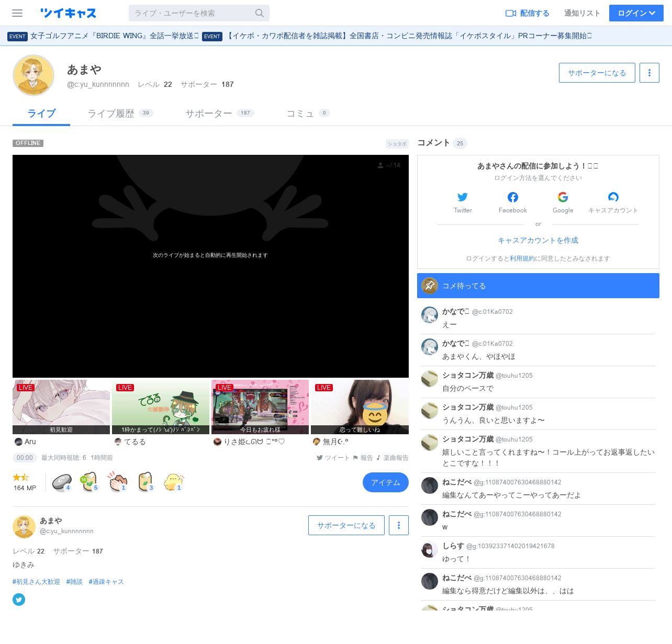Click the 配信する broadcast camera icon
The width and height of the screenshot is (672, 644).
(x=511, y=13)
